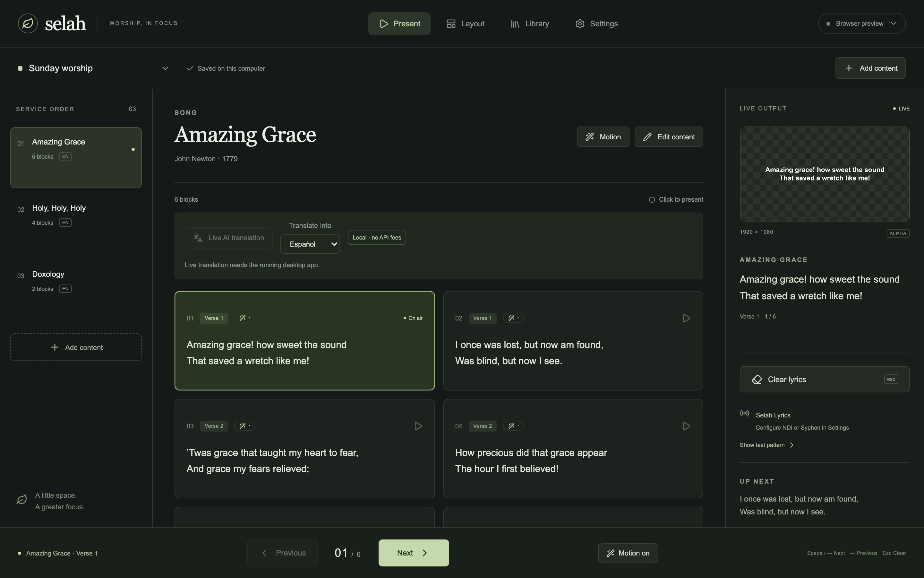Open the Browser preview dropdown
Image resolution: width=924 pixels, height=578 pixels.
[x=861, y=23]
